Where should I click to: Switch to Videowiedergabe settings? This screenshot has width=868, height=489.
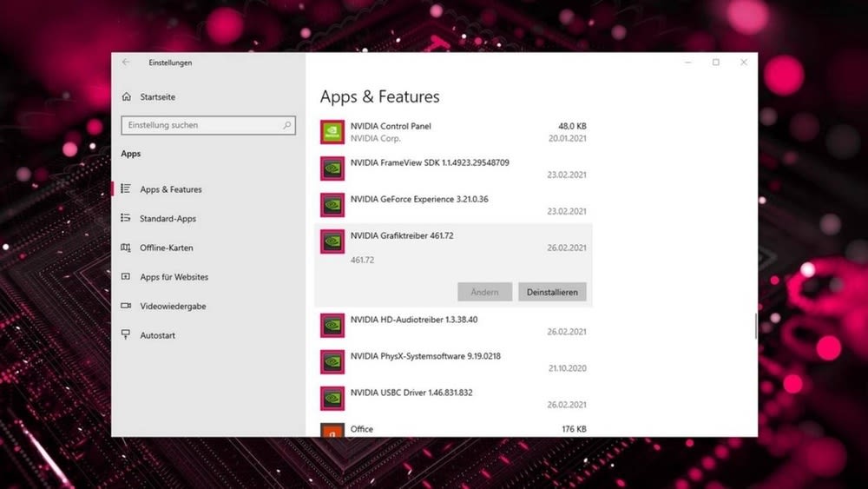click(x=173, y=307)
